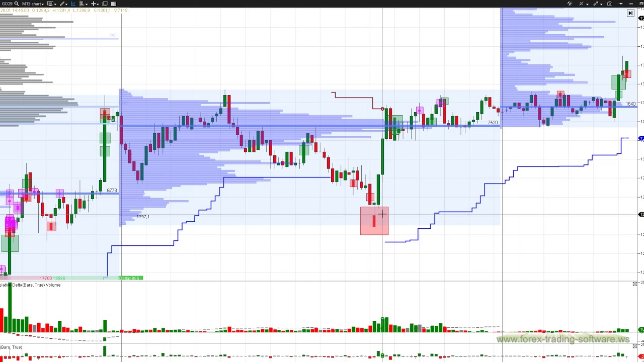Expand the drawing tools dropdown arrow

[x=66, y=4]
